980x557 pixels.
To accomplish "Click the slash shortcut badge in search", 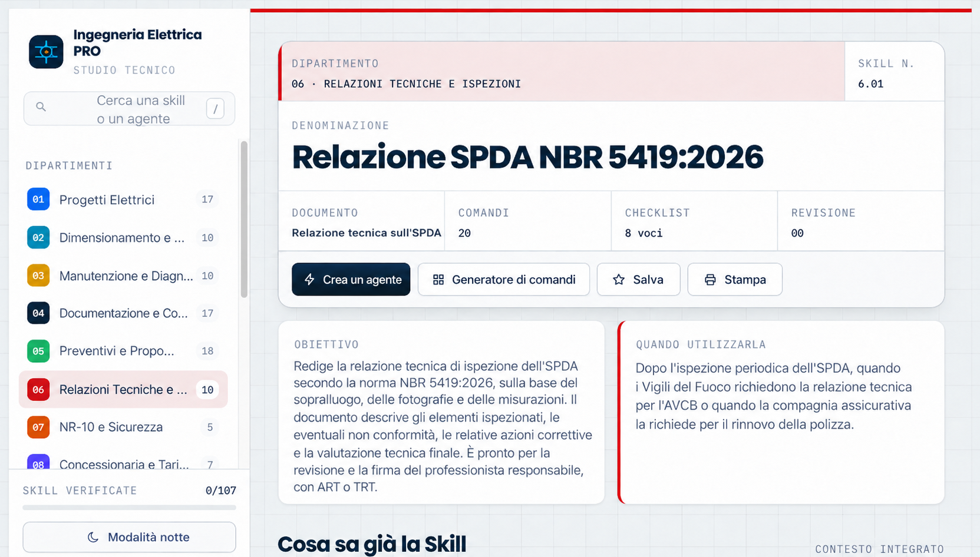I will (215, 108).
